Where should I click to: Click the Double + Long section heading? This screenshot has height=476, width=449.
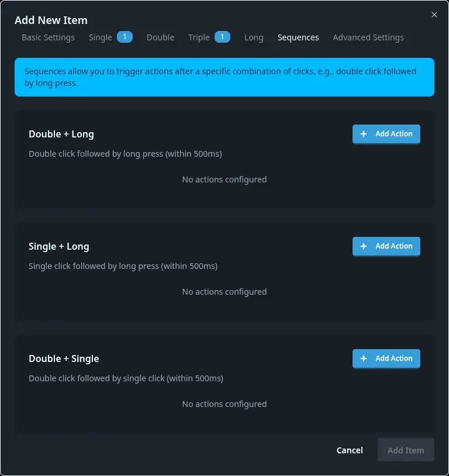coord(61,134)
